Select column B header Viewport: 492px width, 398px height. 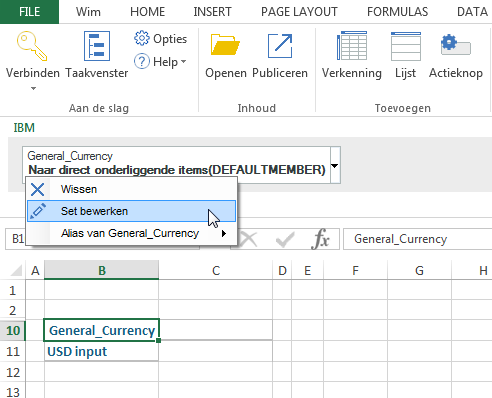click(102, 270)
